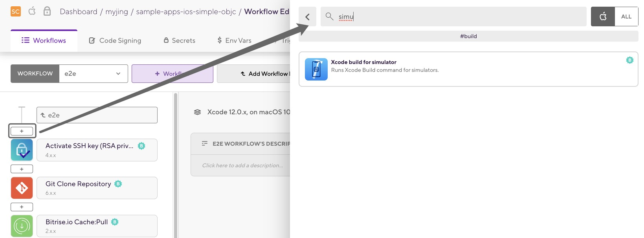Add step between Git Clone and Cache:Pull
Image resolution: width=644 pixels, height=238 pixels.
(22, 207)
